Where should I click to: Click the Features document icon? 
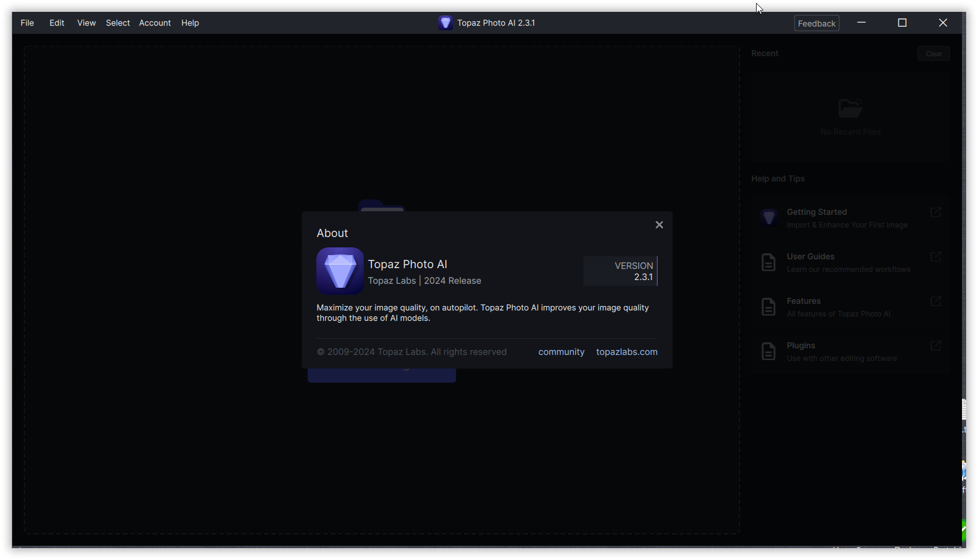pos(769,307)
